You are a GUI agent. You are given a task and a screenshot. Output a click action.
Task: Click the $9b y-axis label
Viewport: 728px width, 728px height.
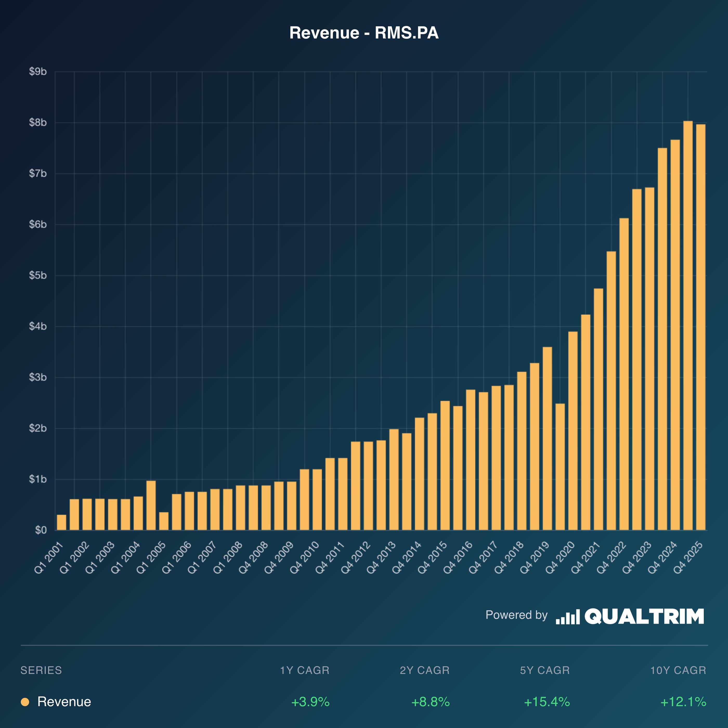click(38, 71)
